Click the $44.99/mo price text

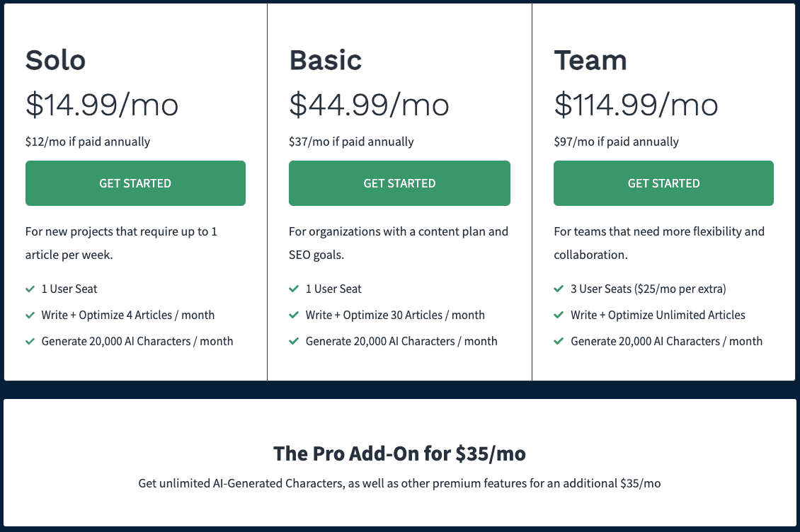[369, 105]
